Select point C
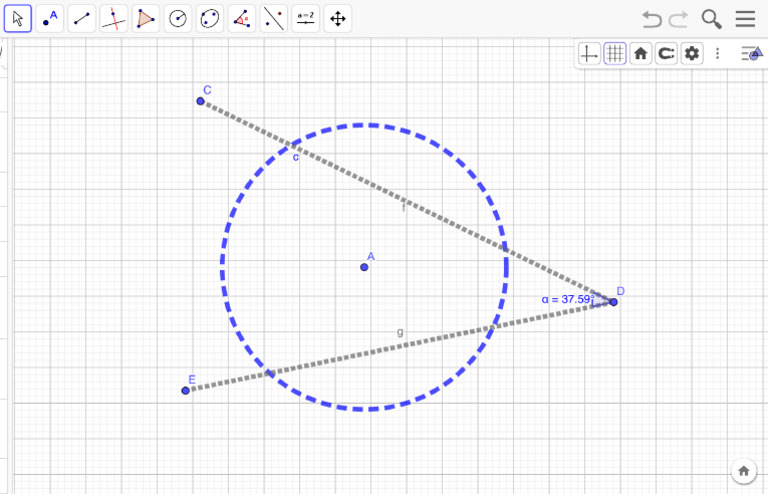768x494 pixels. click(200, 101)
